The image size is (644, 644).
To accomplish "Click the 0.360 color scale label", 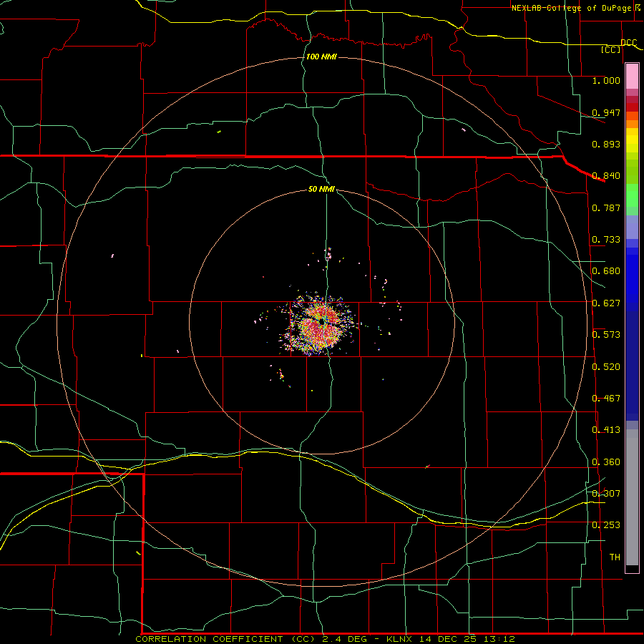I will (x=606, y=462).
